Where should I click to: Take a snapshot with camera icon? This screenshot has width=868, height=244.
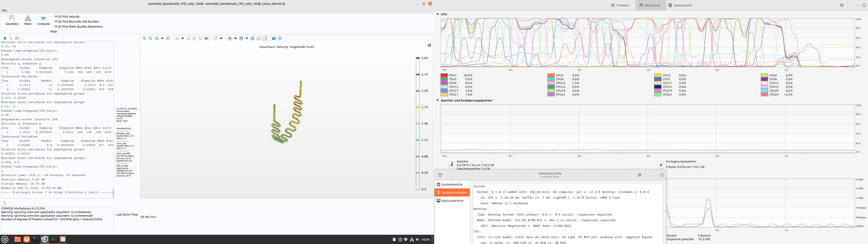coord(274,38)
